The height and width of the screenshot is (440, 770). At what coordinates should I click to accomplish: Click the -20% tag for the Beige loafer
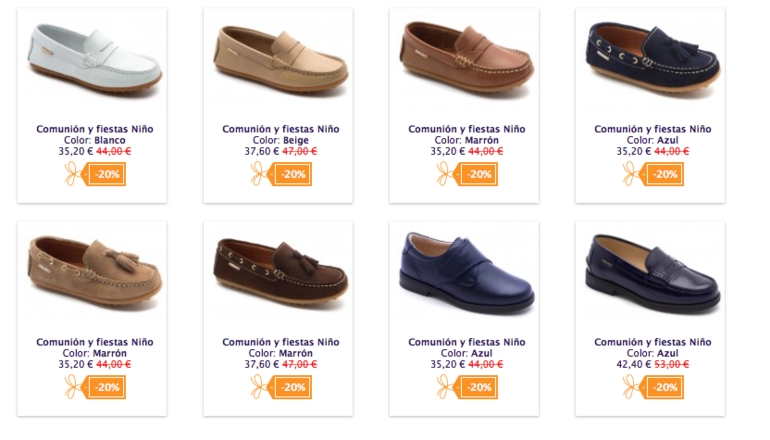pos(293,174)
